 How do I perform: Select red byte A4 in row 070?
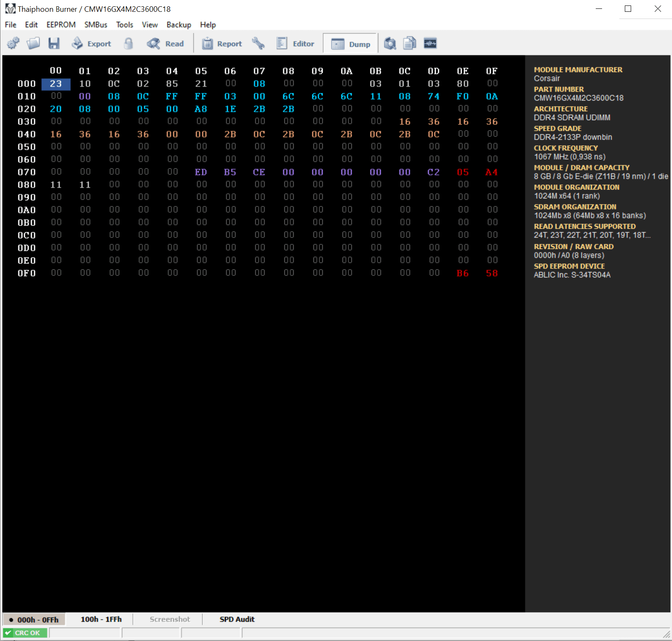pos(492,172)
